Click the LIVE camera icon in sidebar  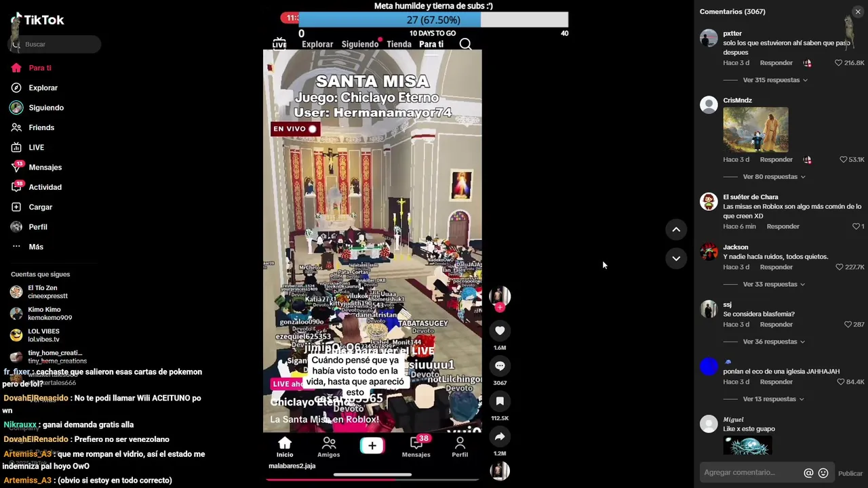tap(16, 147)
